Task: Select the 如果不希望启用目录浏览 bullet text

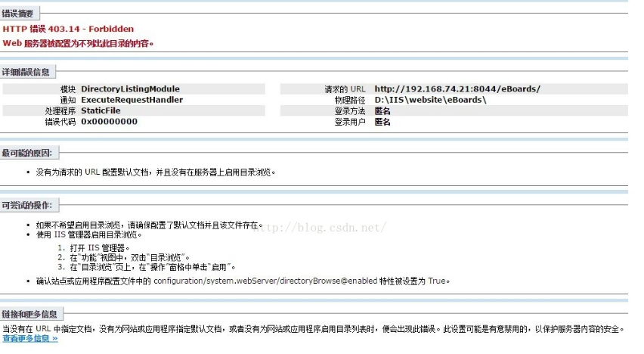Action: (x=149, y=225)
